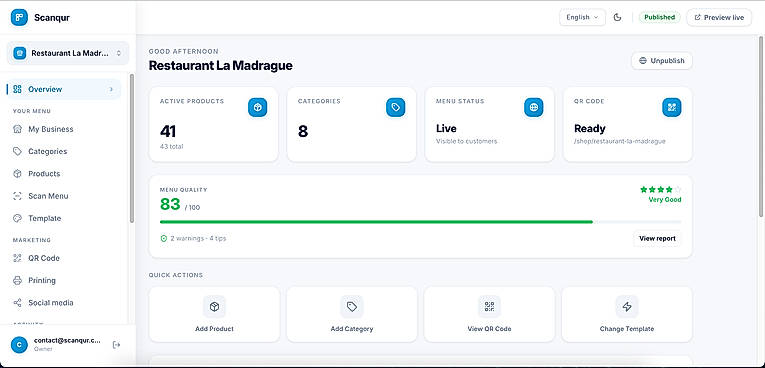Click the Restaurant La Madrague heading
Viewport: 765px width, 368px height.
coord(221,65)
